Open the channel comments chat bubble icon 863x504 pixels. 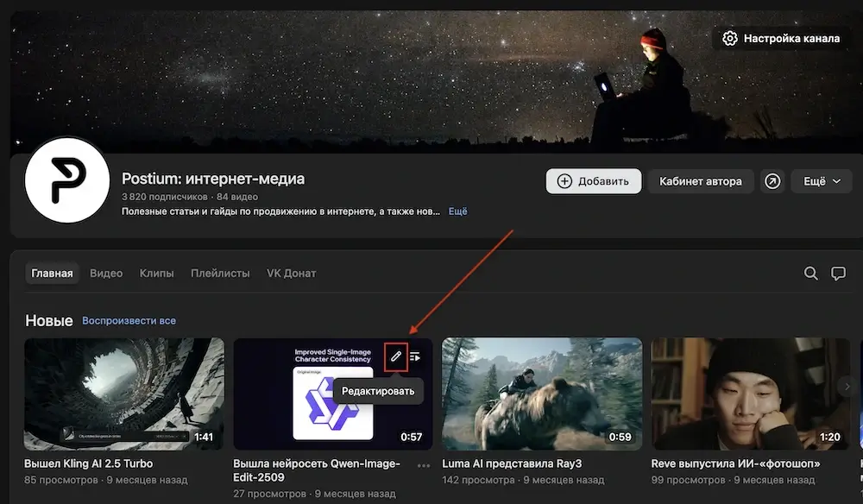[838, 274]
